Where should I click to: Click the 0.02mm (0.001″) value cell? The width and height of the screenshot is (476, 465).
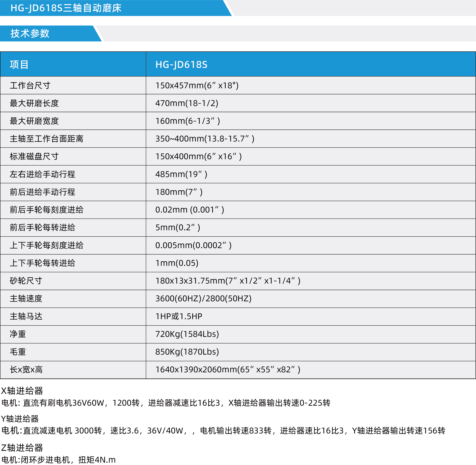click(x=189, y=210)
